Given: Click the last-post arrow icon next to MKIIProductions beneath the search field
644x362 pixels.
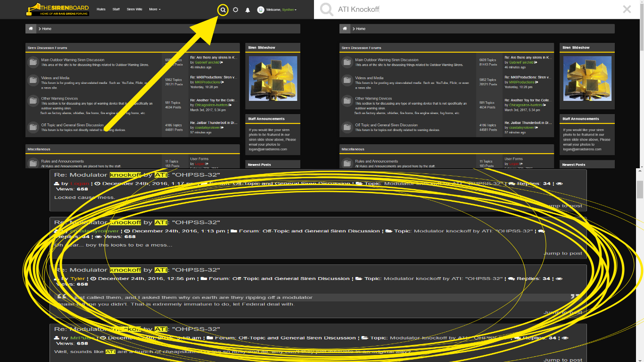Looking at the screenshot, I should point(537,82).
